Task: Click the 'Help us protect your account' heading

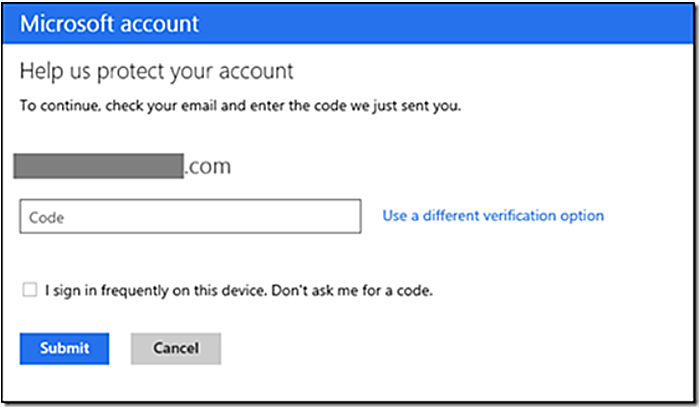Action: (157, 71)
